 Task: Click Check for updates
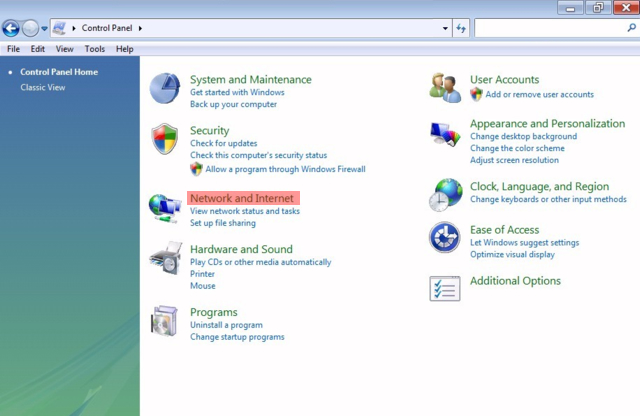[x=224, y=143]
